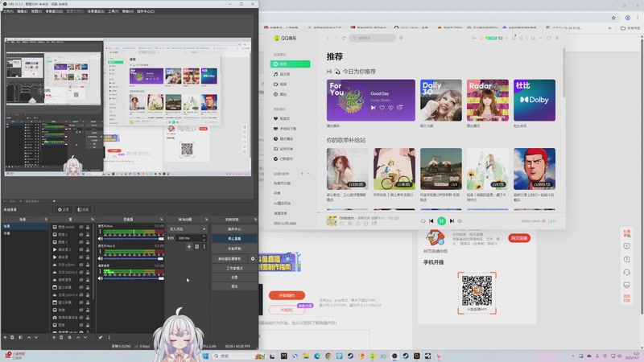Viewport: 644px width, 362px height.
Task: Heart the Good Day song on For You card
Action: (x=382, y=108)
